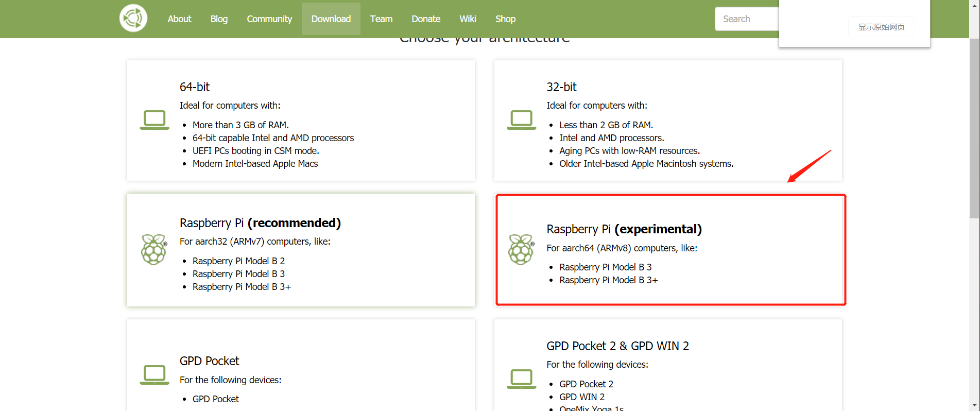
Task: Click 'More than 3 GB of RAM.' text
Action: click(240, 125)
